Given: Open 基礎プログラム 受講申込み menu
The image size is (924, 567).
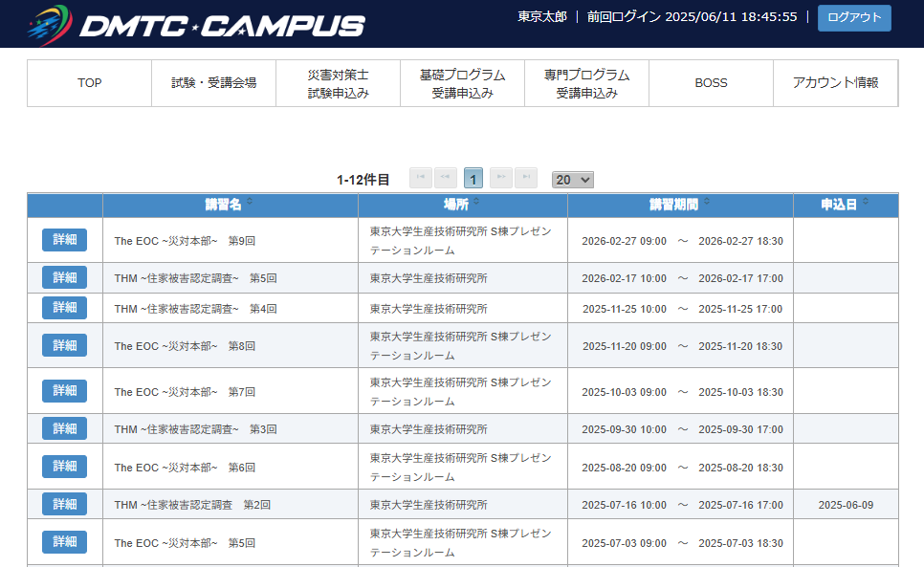Looking at the screenshot, I should coord(463,83).
